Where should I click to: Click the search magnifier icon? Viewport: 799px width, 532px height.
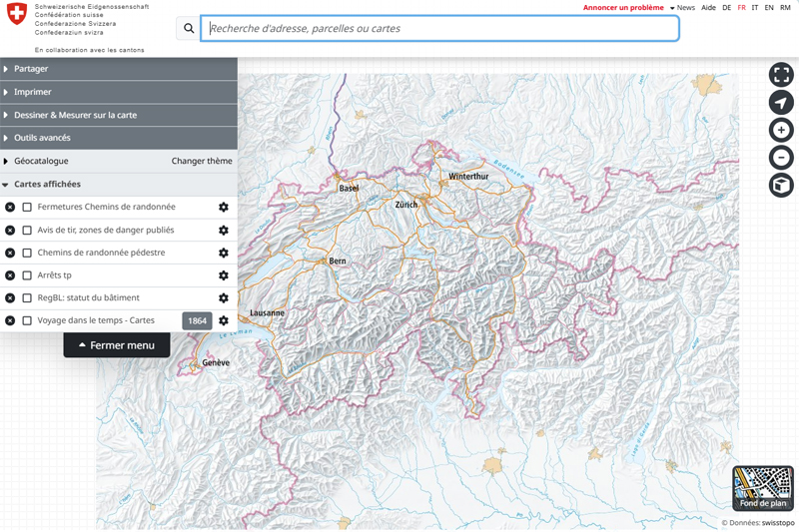click(x=189, y=29)
